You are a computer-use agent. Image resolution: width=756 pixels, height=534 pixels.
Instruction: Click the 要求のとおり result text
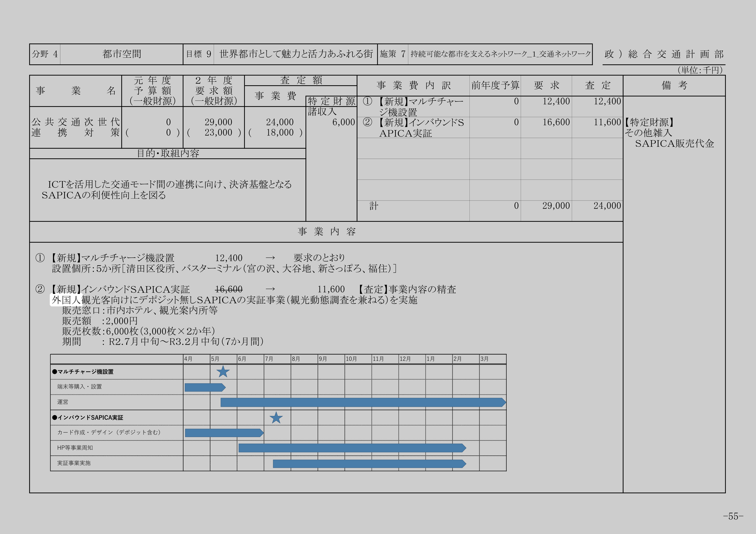(319, 258)
